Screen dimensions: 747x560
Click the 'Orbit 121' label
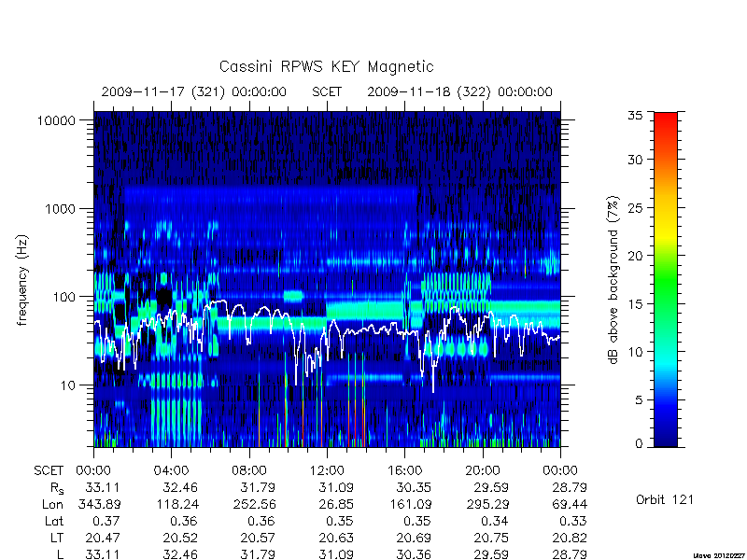point(665,500)
